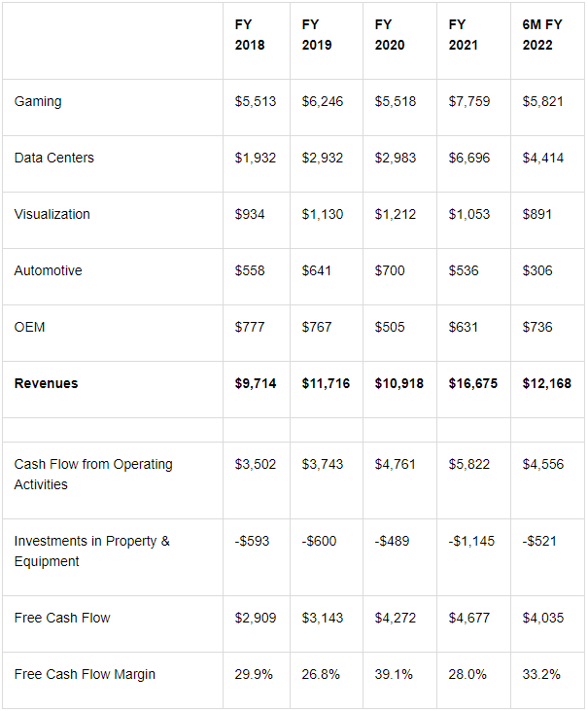
Task: Click the bold Revenues row label
Action: pos(47,383)
